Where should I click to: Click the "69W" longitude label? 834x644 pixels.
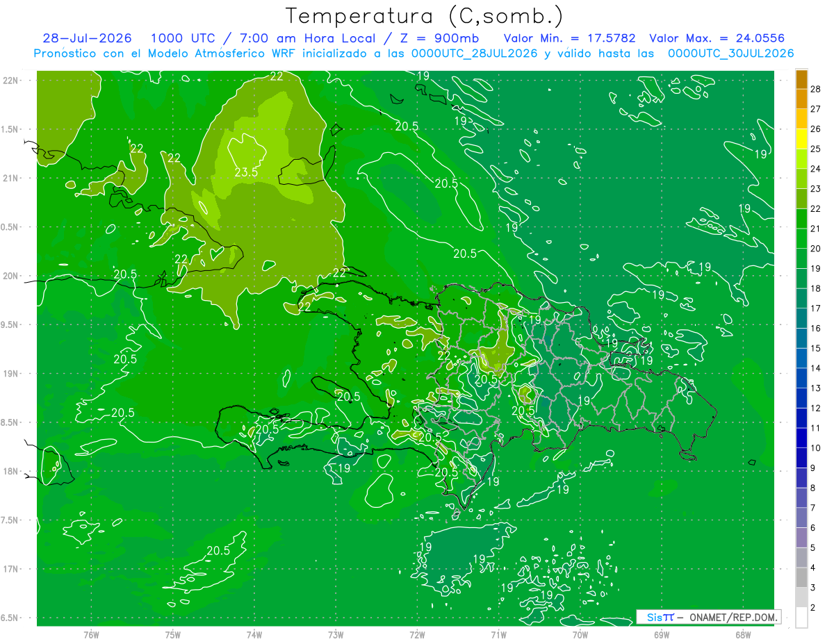pos(662,634)
